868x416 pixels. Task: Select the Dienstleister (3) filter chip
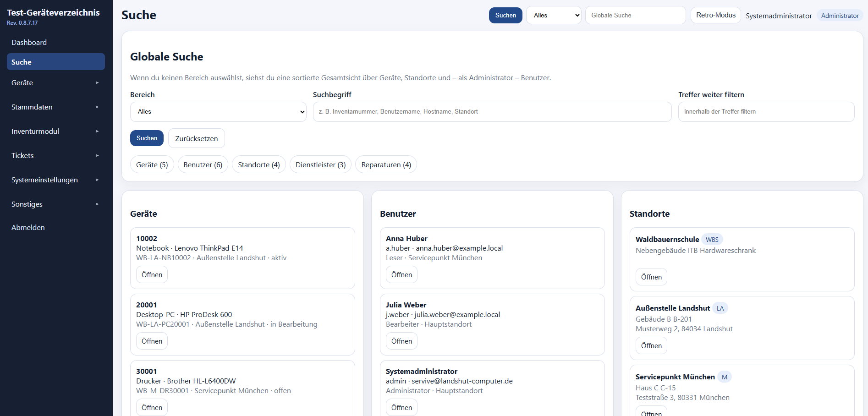321,164
